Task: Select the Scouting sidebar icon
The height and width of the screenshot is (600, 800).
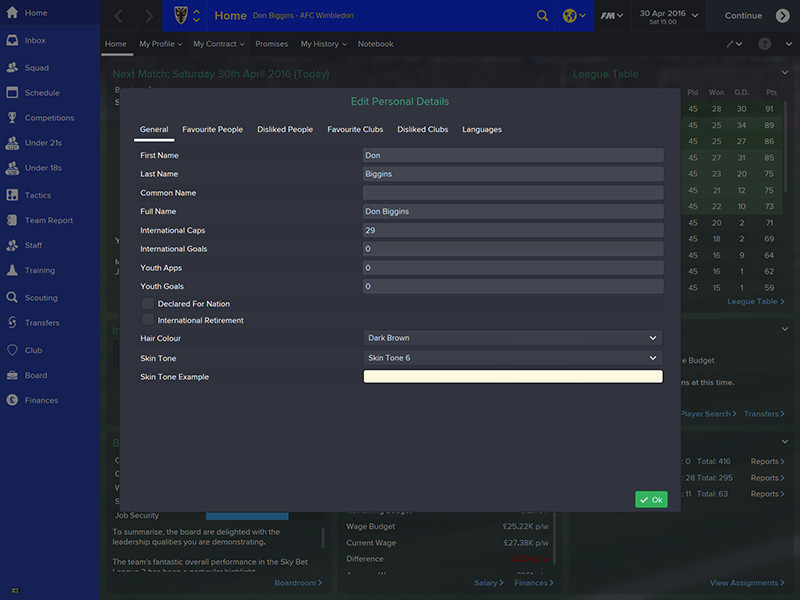Action: [12, 298]
